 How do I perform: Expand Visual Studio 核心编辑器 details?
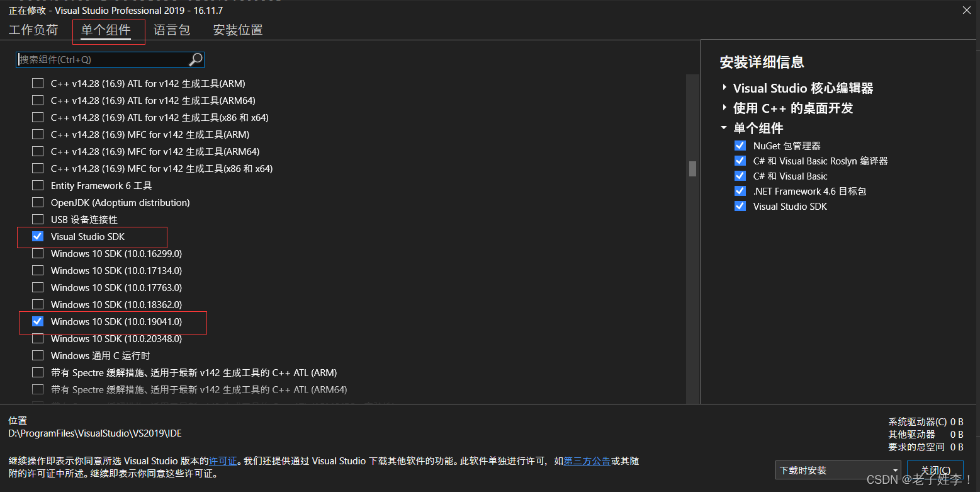coord(724,88)
